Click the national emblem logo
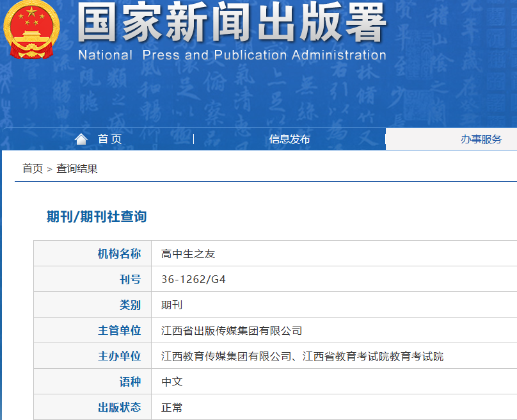 [31, 29]
